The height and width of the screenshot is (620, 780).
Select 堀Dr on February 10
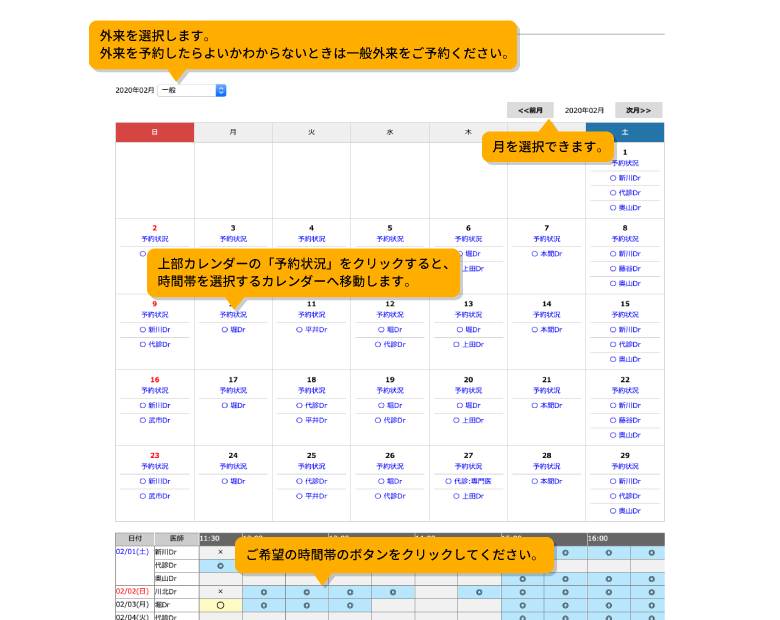point(233,330)
